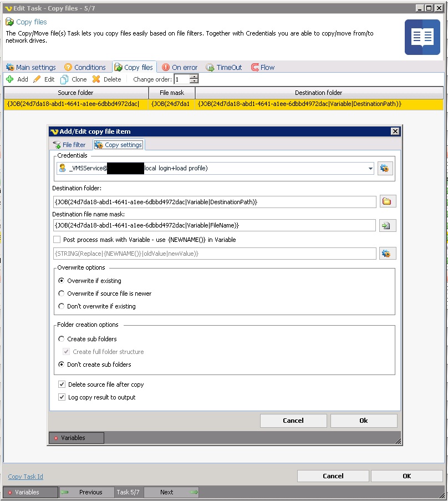The image size is (448, 501).
Task: Click the file name mask helper icon
Action: tap(388, 225)
